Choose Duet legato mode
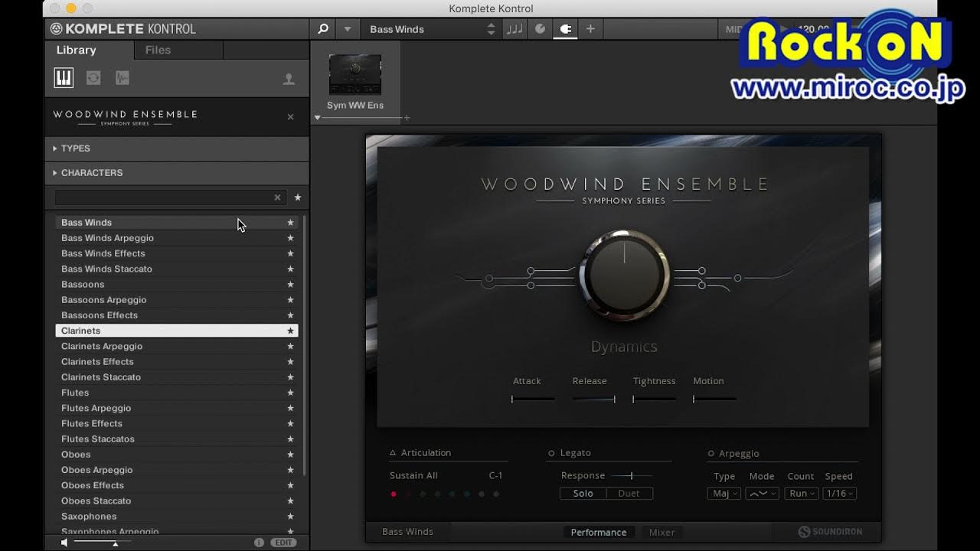 [x=629, y=494]
